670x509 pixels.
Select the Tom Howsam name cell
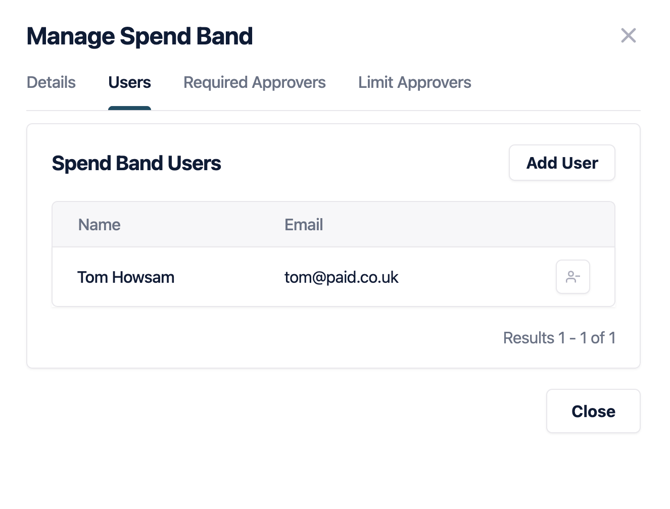tap(126, 277)
